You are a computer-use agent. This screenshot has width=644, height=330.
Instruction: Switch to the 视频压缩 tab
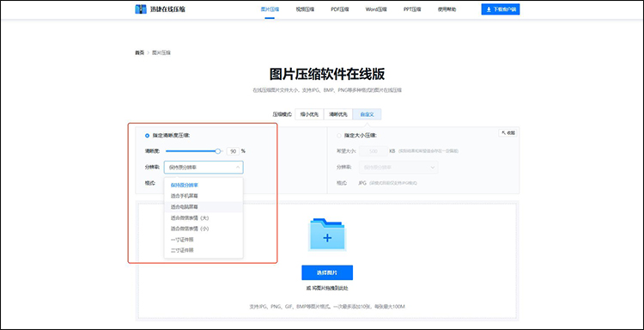point(305,9)
